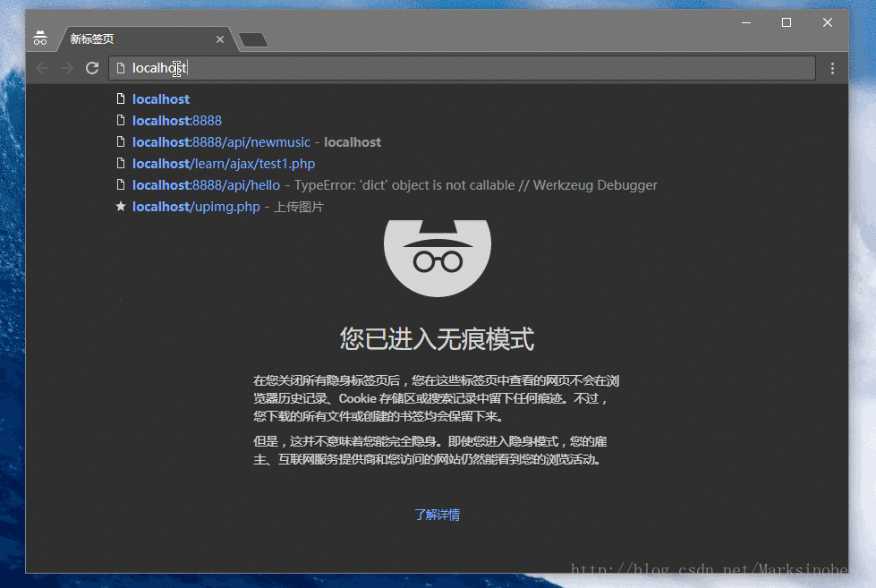Click the browser back arrow

coord(42,68)
